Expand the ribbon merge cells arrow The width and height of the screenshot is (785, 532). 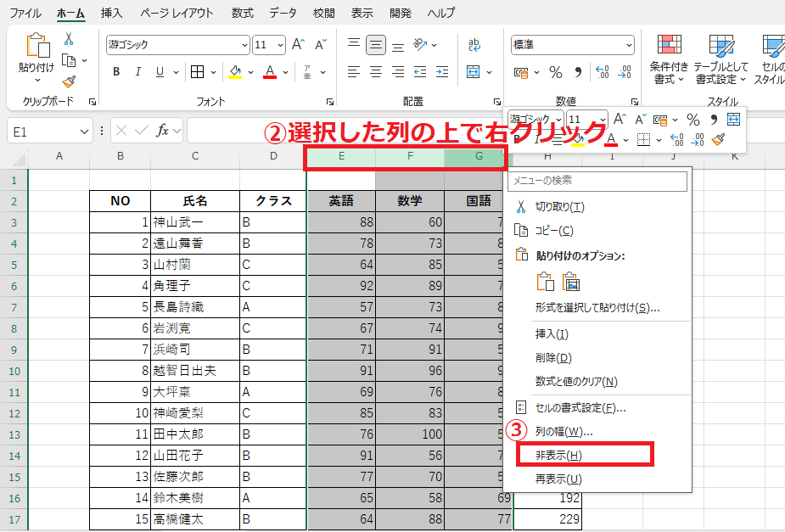489,73
